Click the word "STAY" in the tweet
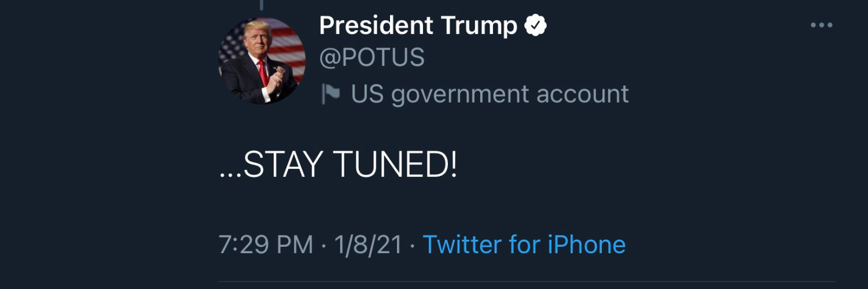Viewport: 868px width, 289px height. 283,166
